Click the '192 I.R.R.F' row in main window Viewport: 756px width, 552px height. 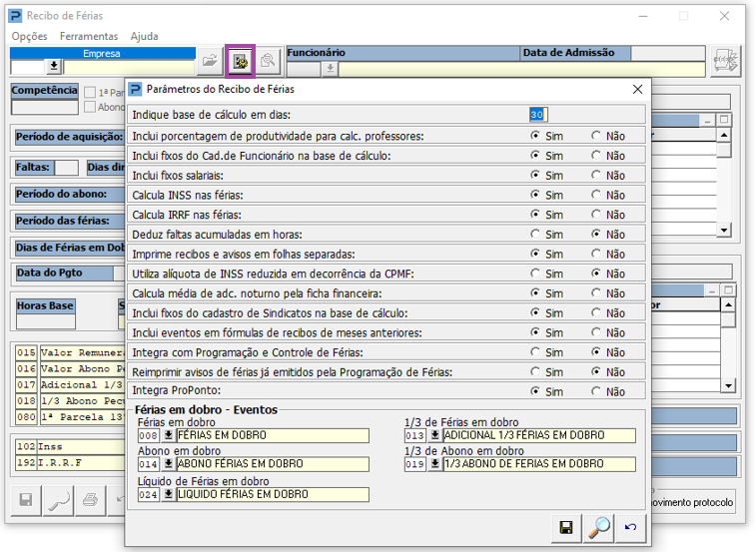pos(70,463)
